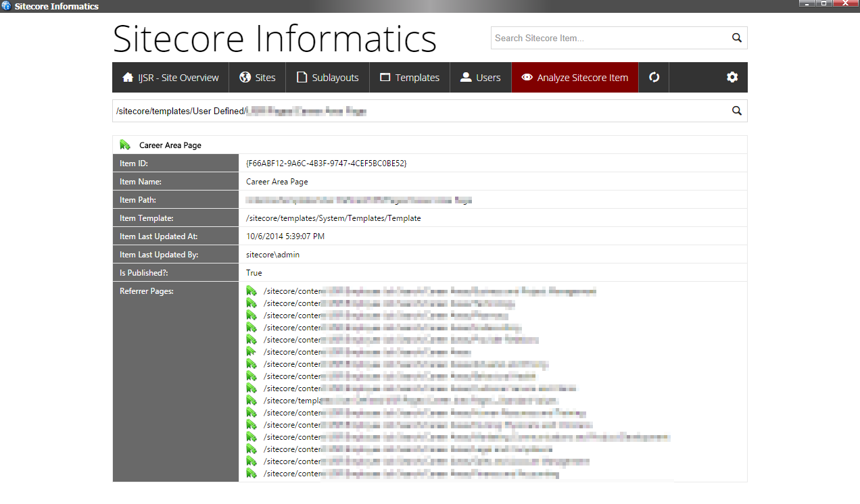This screenshot has height=504, width=860.
Task: Switch to the Templates tab
Action: point(410,78)
